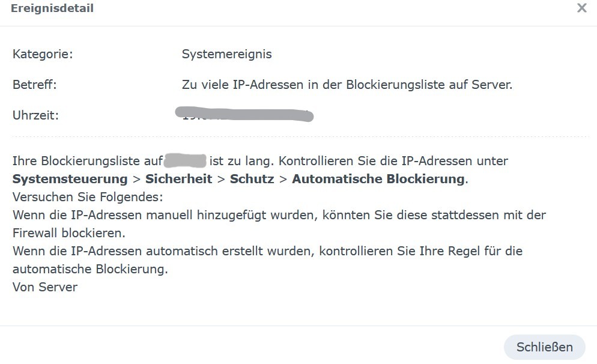Click the bold Sicherheit path entry
Image resolution: width=597 pixels, height=364 pixels.
click(x=178, y=179)
